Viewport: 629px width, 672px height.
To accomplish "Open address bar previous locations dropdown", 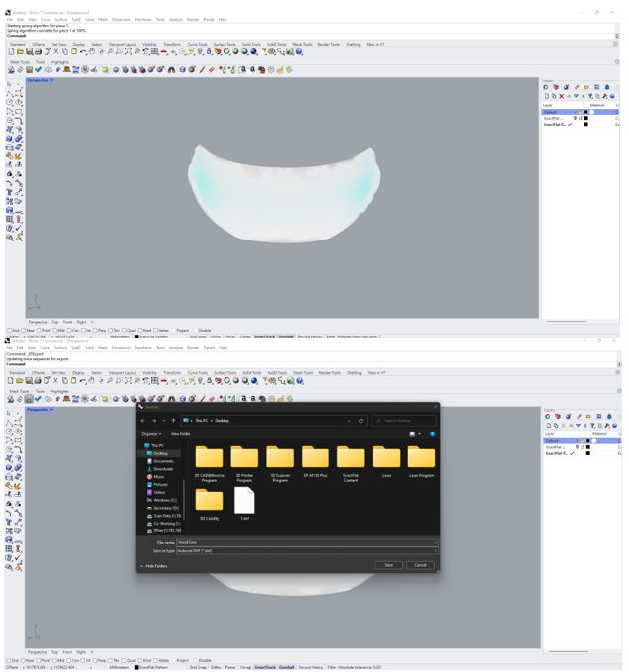I will coord(349,421).
